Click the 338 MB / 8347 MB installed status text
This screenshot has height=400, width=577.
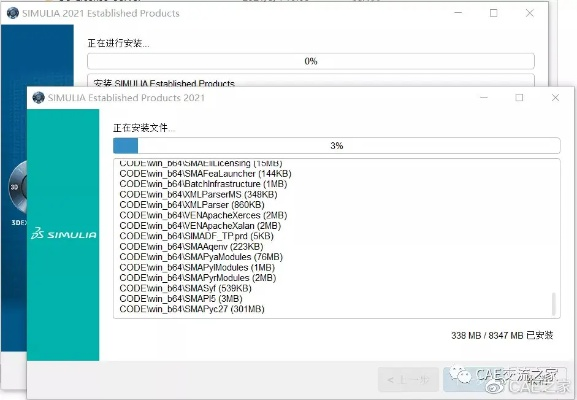[502, 335]
